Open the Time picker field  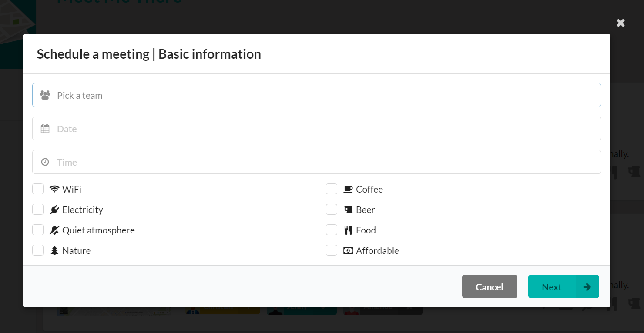(x=317, y=162)
